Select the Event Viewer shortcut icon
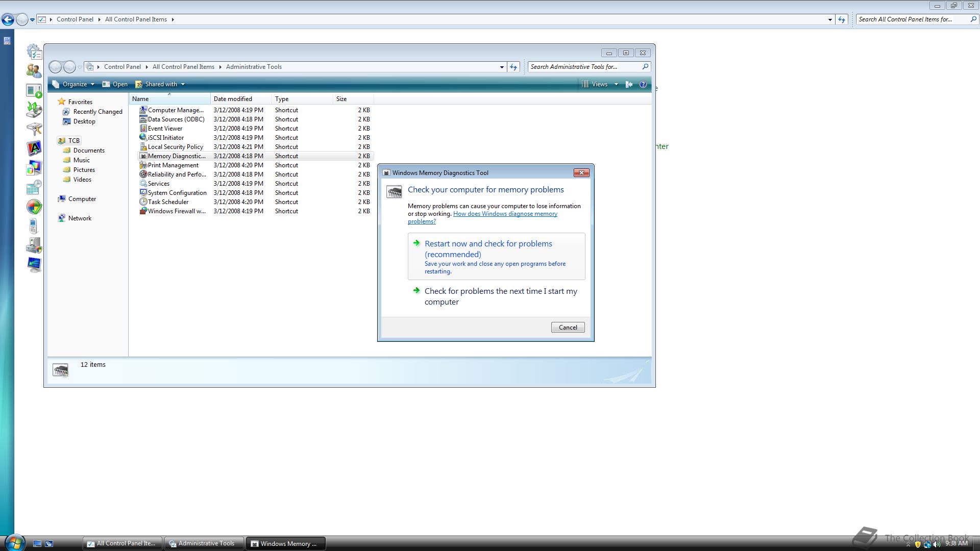 pos(143,128)
